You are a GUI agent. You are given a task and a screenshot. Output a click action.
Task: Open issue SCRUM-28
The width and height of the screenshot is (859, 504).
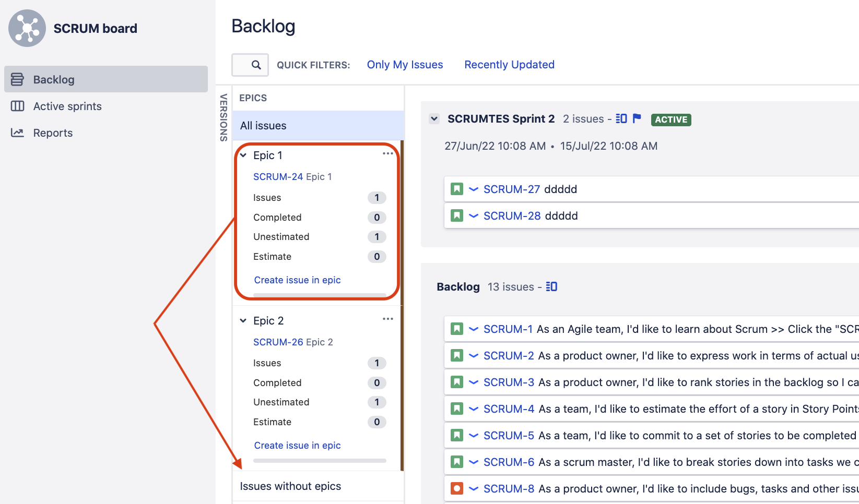point(512,216)
